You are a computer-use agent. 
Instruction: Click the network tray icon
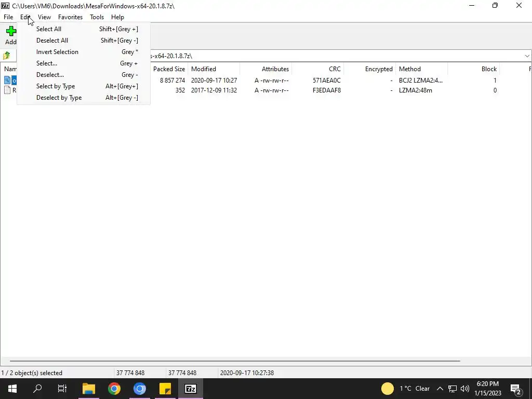pos(453,389)
